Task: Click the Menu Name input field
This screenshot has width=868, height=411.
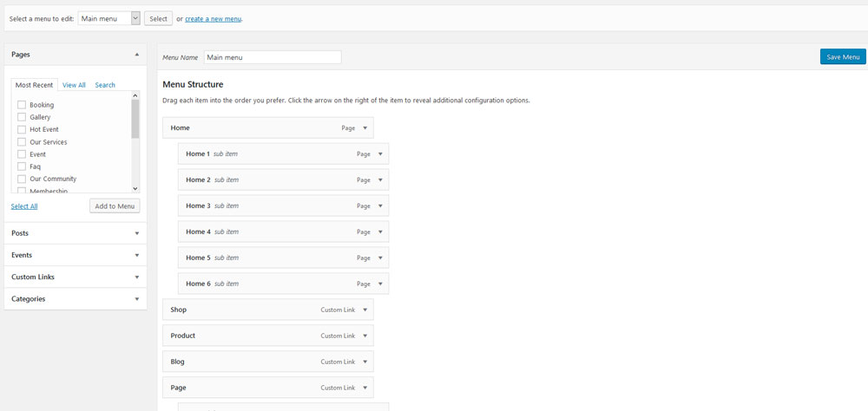Action: (273, 57)
